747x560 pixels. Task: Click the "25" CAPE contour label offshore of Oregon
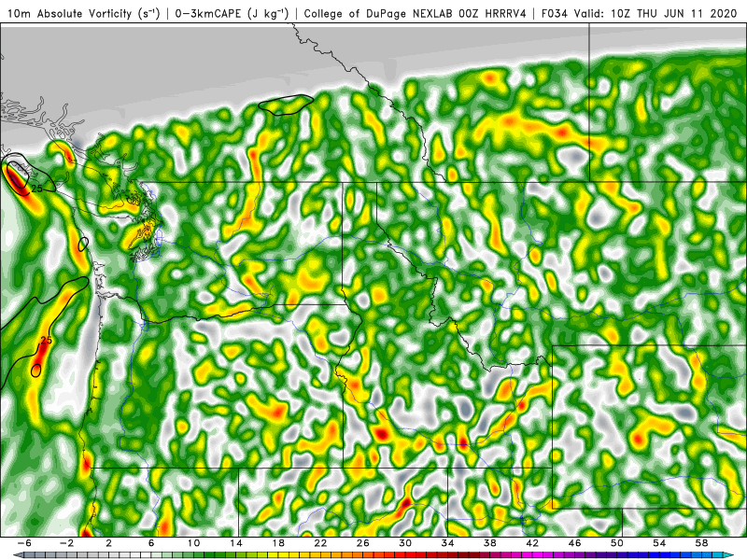(x=46, y=340)
